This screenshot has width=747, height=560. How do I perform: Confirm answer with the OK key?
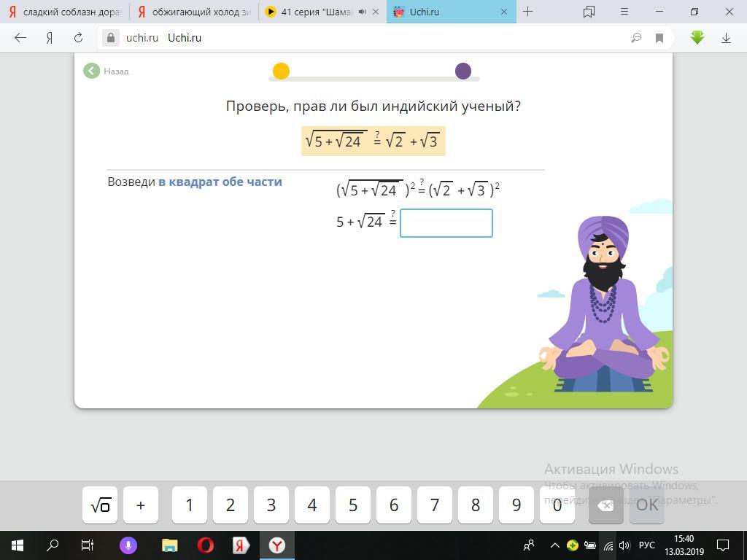coord(647,505)
